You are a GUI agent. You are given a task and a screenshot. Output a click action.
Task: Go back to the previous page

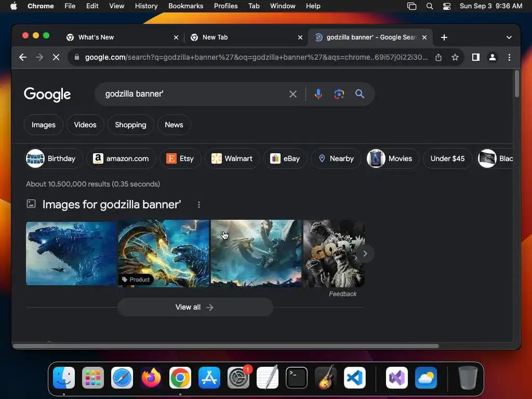(x=23, y=57)
